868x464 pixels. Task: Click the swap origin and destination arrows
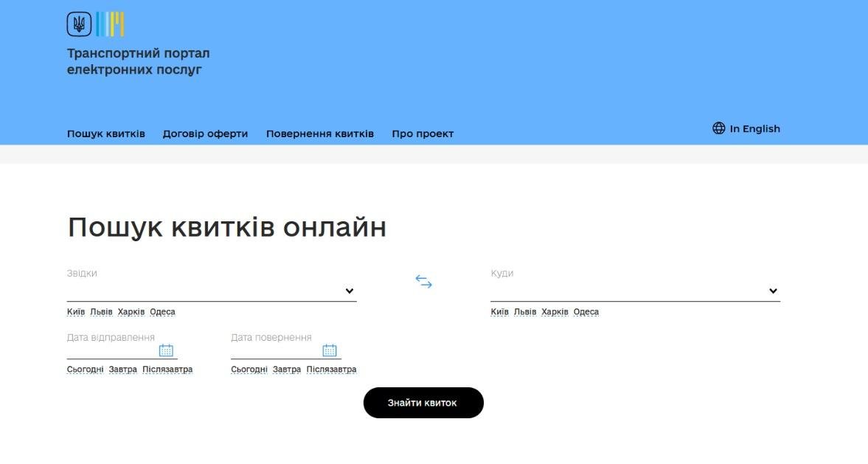click(423, 281)
